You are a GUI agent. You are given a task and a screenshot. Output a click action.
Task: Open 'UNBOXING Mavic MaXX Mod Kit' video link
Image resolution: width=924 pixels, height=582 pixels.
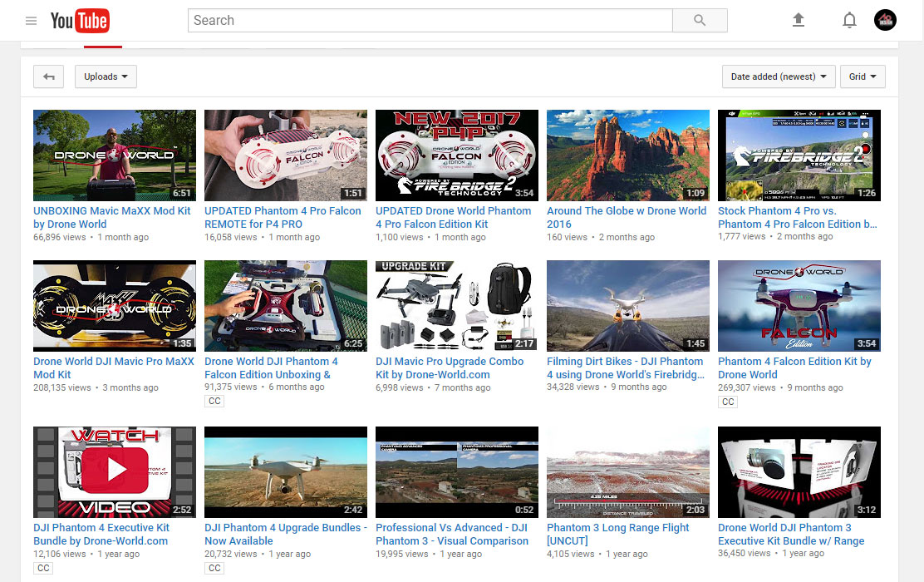click(x=112, y=218)
